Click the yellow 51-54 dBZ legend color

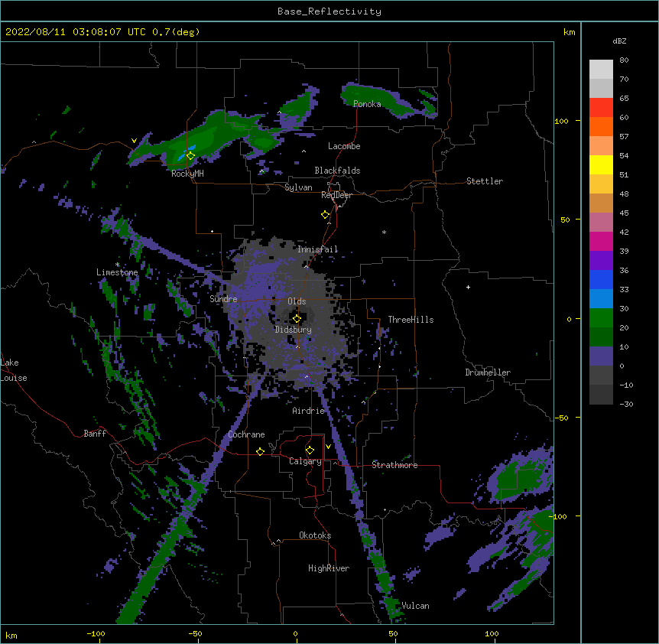click(x=601, y=164)
